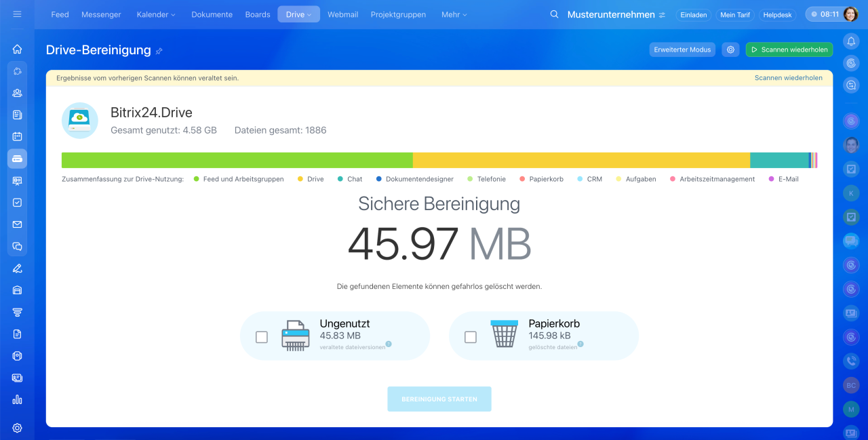Open the Webmail tab
Screen dimensions: 868x440
coord(342,14)
